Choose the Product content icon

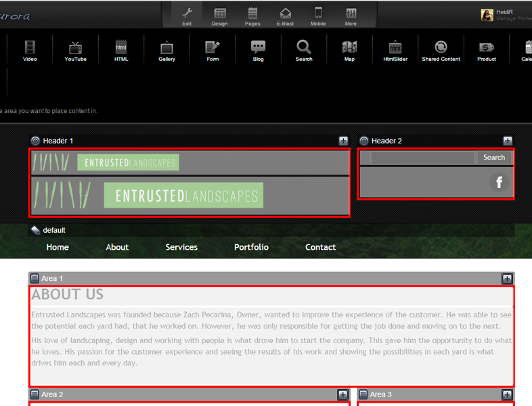487,51
